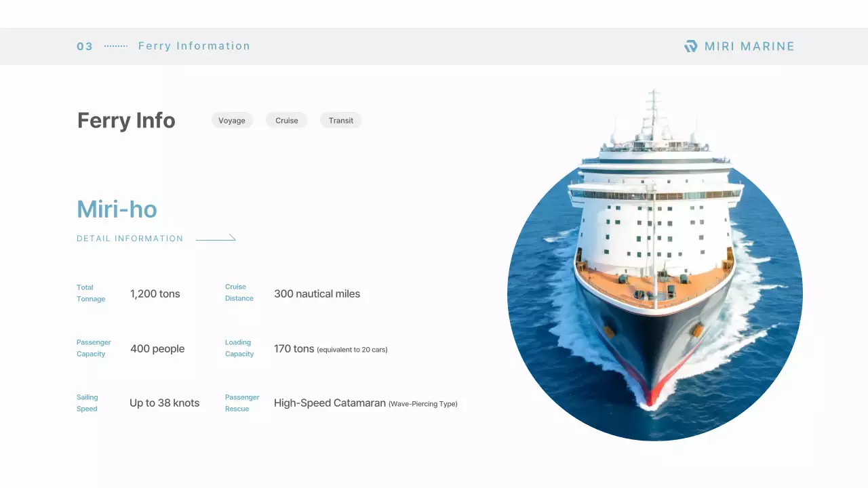The image size is (868, 488).
Task: Click the 300 nautical miles value
Action: pyautogui.click(x=317, y=293)
